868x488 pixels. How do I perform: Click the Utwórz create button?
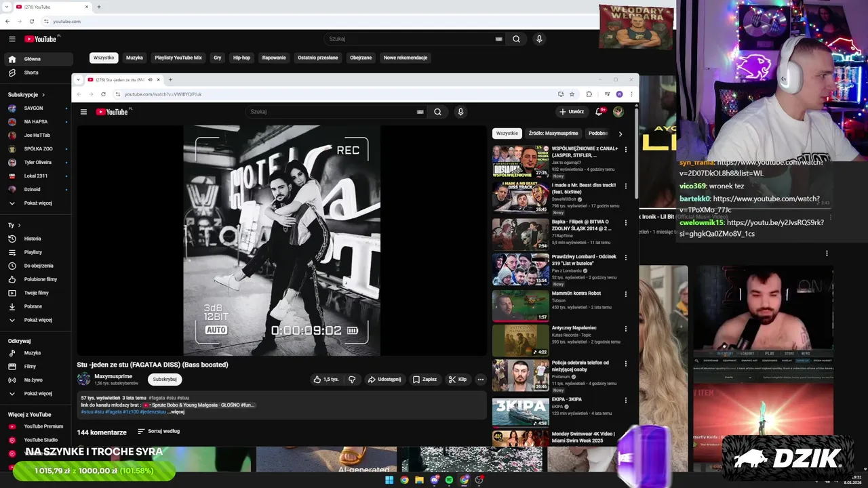[572, 112]
